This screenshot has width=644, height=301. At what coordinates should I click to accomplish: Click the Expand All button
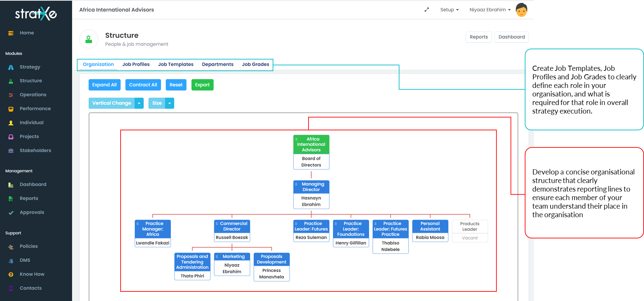click(105, 85)
